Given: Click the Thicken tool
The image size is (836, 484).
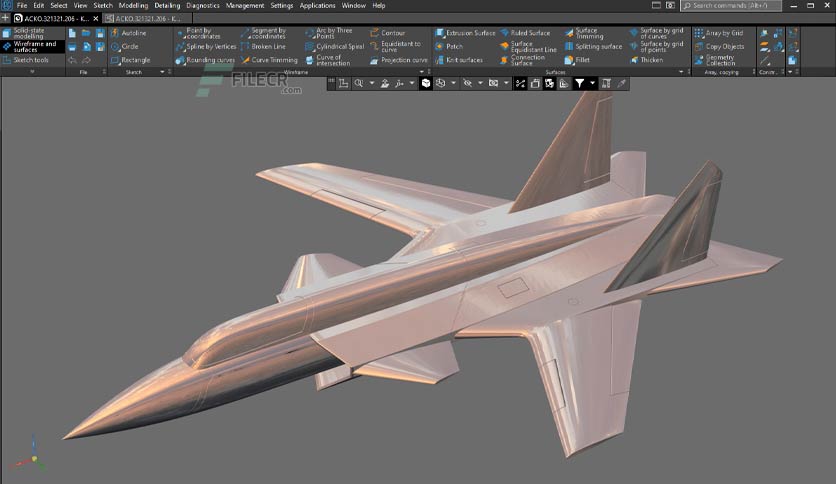Looking at the screenshot, I should pos(646,60).
